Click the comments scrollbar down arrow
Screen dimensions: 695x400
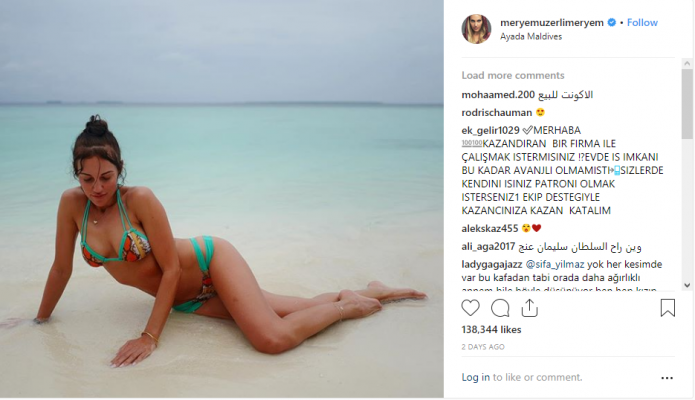pos(687,286)
